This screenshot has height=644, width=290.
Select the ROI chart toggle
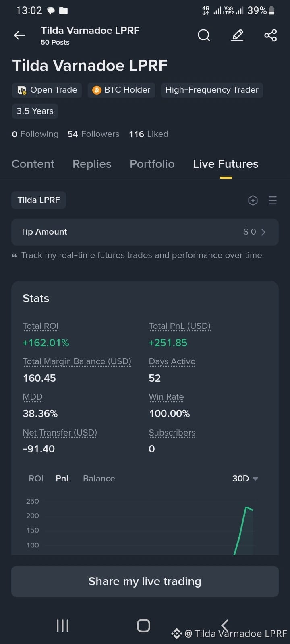[36, 479]
